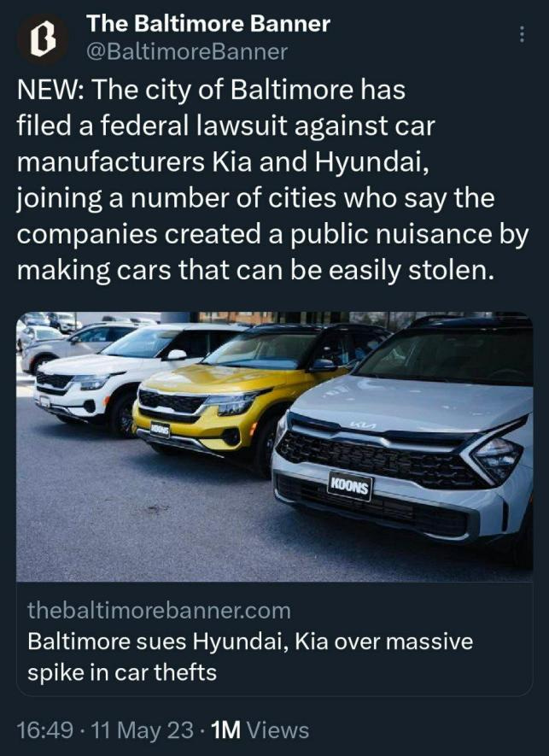Visit the @BaltimoreBanner handle
The height and width of the screenshot is (756, 549).
(187, 52)
